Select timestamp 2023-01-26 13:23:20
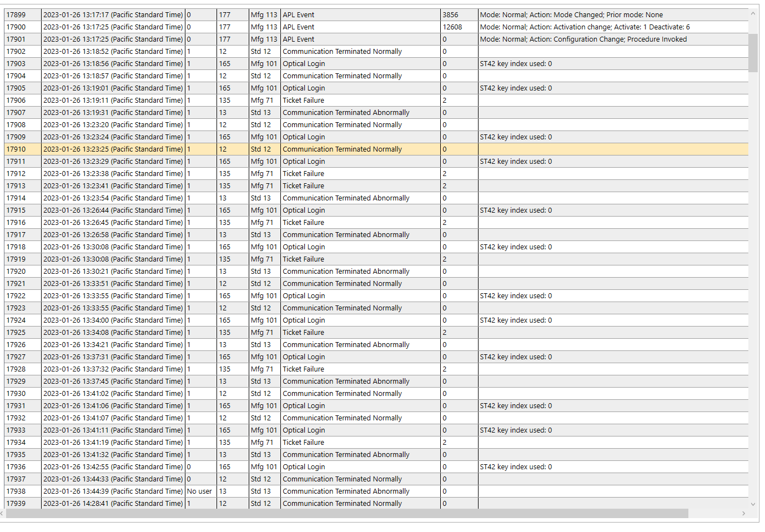 [113, 125]
